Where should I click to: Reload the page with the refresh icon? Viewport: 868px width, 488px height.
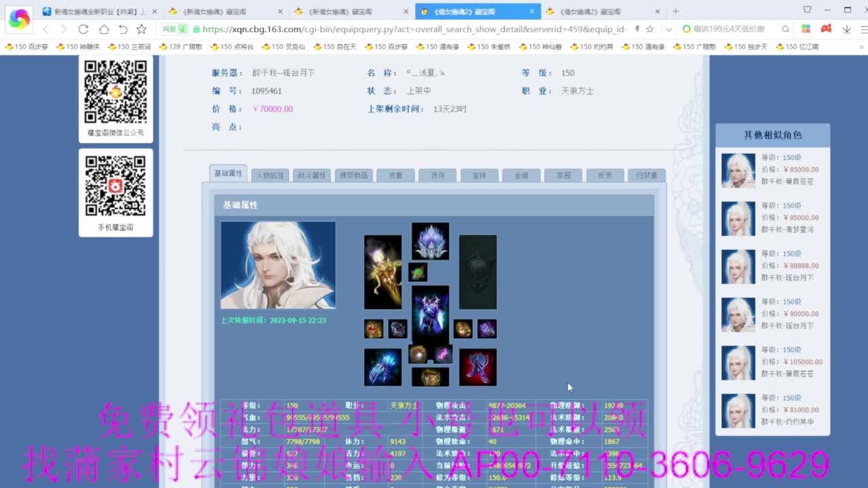(83, 29)
